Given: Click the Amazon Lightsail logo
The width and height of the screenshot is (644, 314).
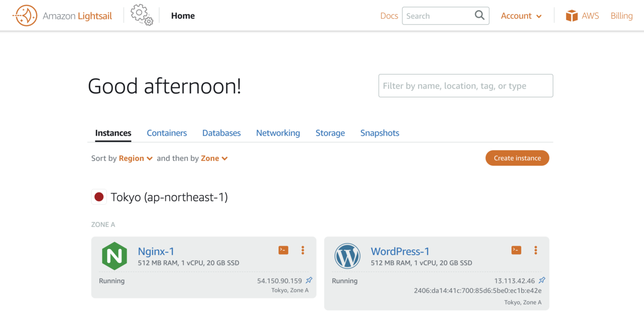Looking at the screenshot, I should 62,16.
